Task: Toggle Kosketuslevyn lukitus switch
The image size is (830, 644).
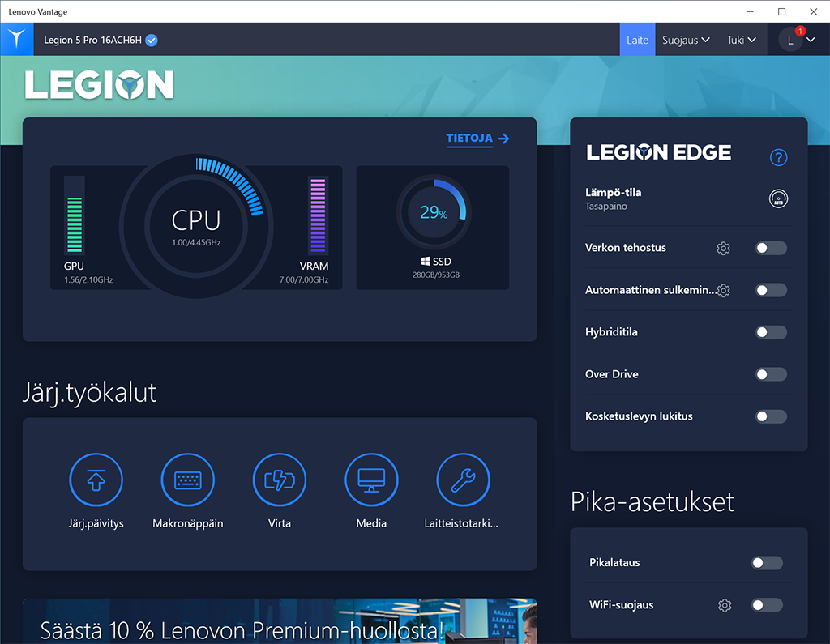Action: [x=771, y=416]
